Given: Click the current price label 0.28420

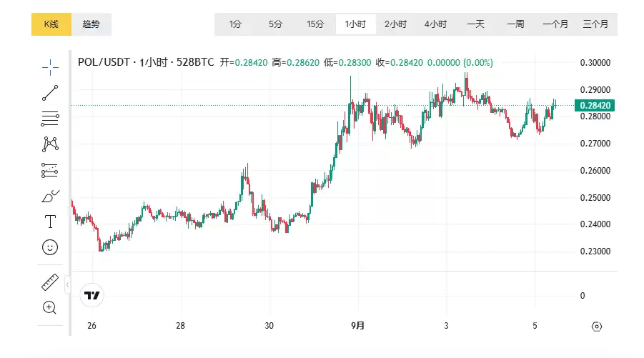Looking at the screenshot, I should 594,106.
